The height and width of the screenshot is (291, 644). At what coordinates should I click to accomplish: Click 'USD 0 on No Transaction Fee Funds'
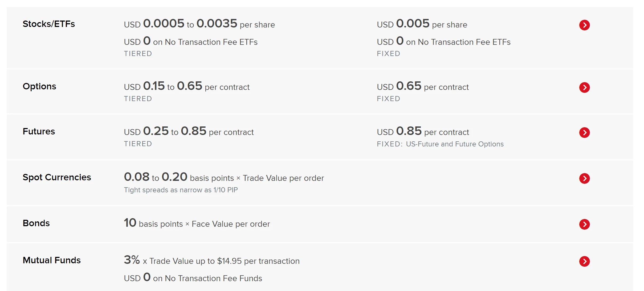click(x=193, y=278)
